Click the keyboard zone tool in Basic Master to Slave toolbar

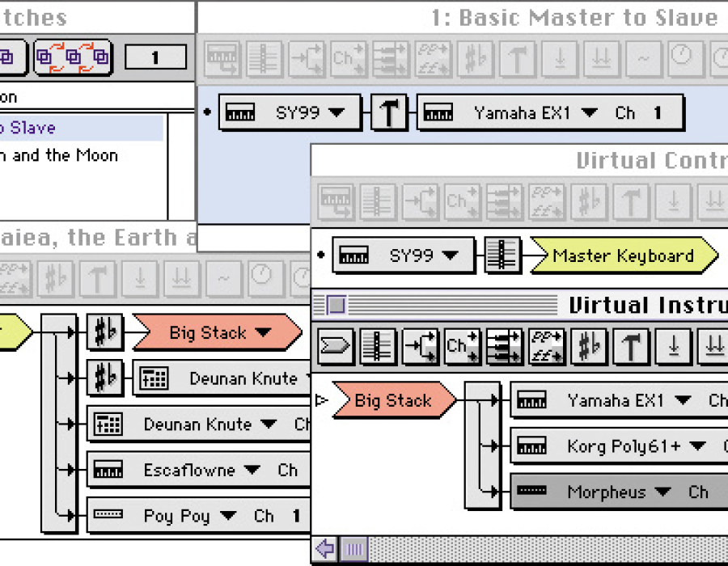tap(265, 59)
